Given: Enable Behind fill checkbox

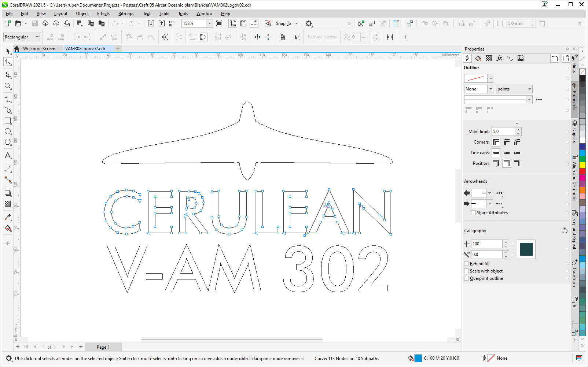Looking at the screenshot, I should pos(467,264).
